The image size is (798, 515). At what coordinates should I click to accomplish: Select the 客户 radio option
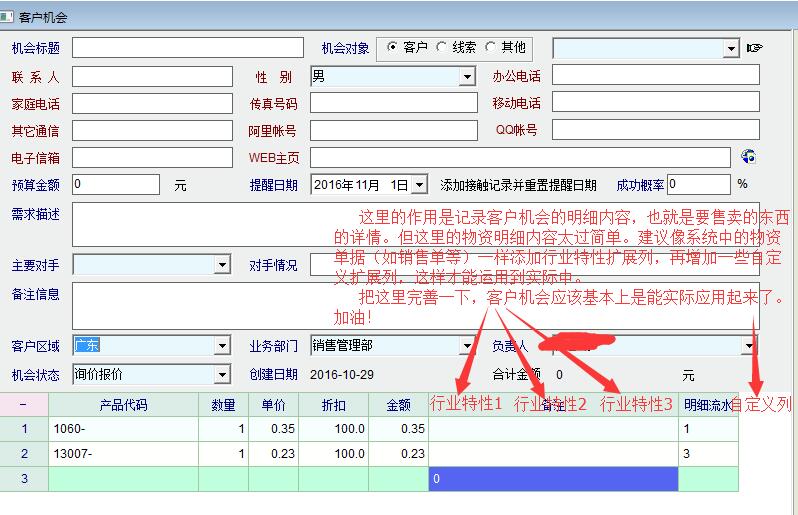coord(392,47)
